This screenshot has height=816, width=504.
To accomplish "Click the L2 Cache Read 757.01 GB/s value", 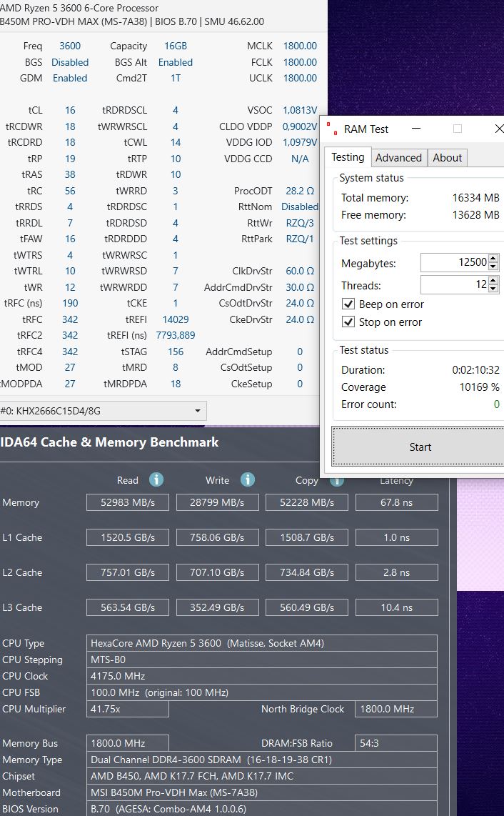I will tap(128, 572).
